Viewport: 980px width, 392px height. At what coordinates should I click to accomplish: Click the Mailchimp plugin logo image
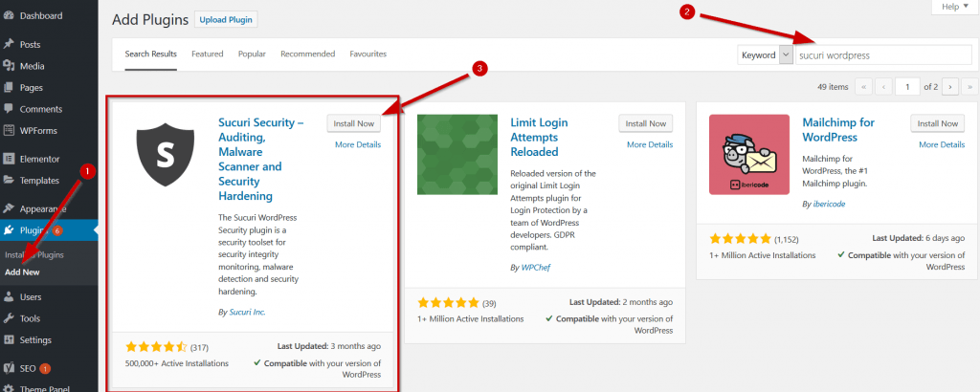749,154
